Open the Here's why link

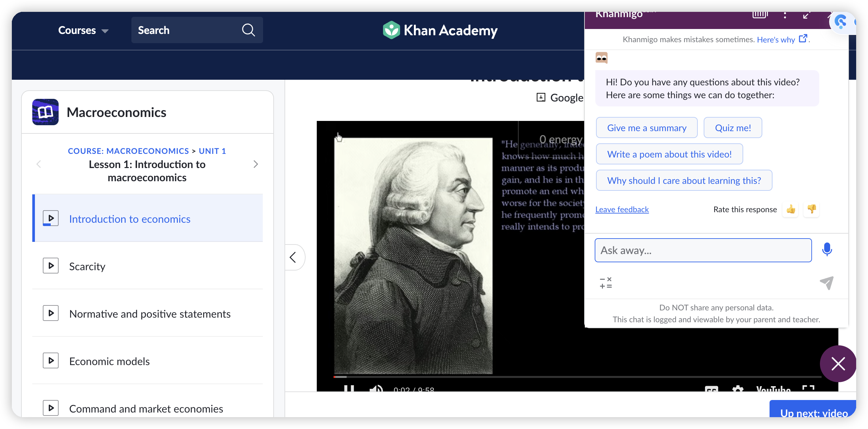[x=782, y=39]
